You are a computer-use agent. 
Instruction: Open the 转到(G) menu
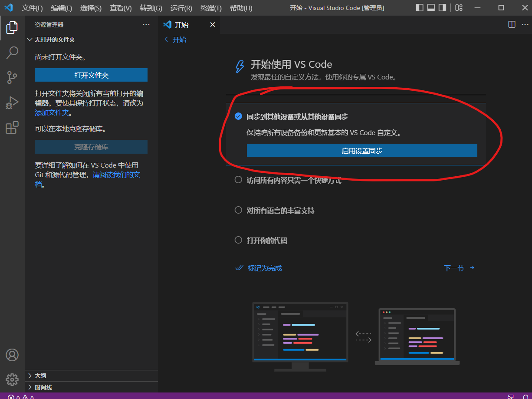(151, 8)
